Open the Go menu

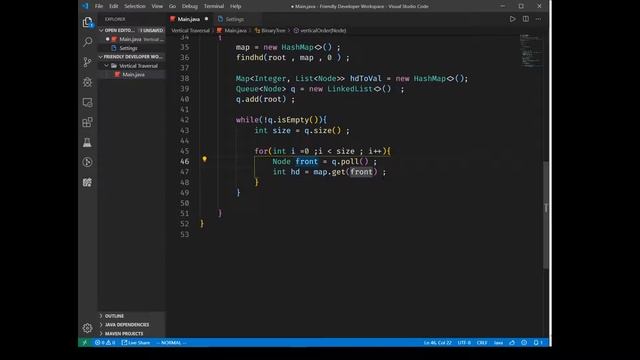point(172,6)
